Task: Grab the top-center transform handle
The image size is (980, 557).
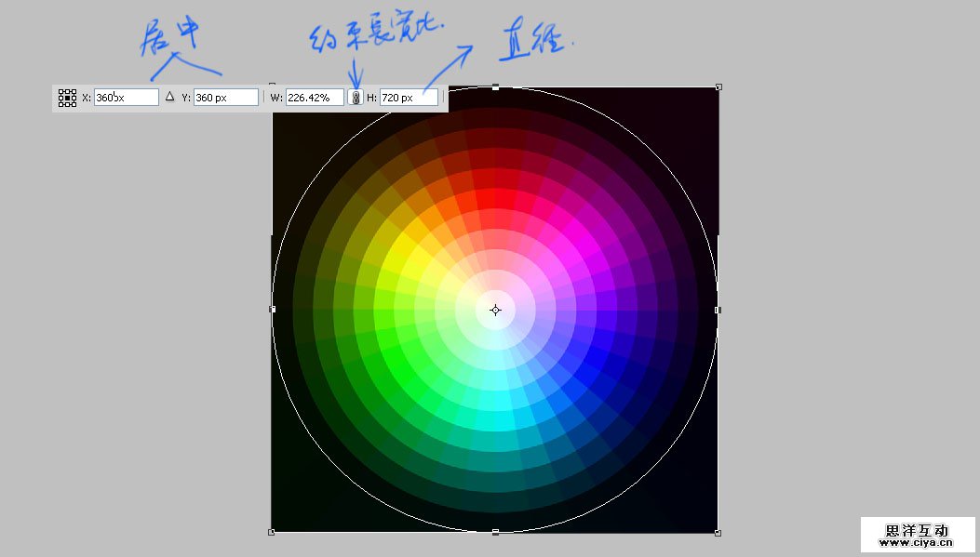Action: pyautogui.click(x=495, y=87)
